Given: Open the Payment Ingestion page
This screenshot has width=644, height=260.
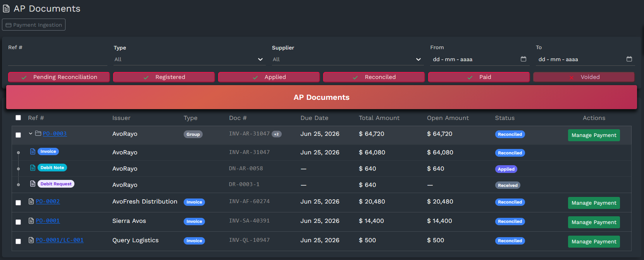Looking at the screenshot, I should coord(34,25).
